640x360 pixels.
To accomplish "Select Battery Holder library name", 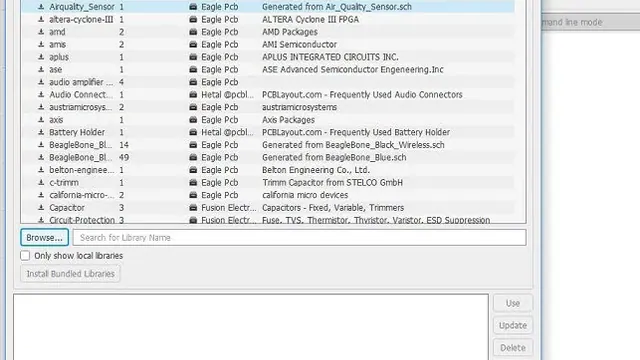I will click(77, 132).
